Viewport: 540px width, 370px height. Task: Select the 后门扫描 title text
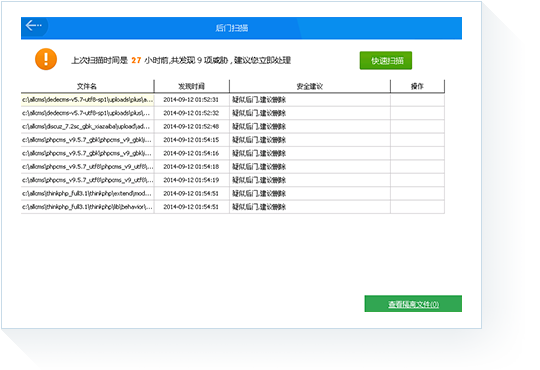pyautogui.click(x=232, y=28)
